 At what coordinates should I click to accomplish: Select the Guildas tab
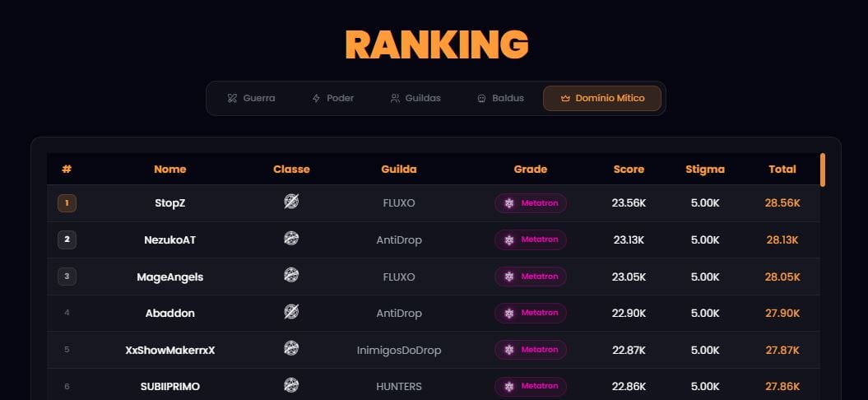415,98
